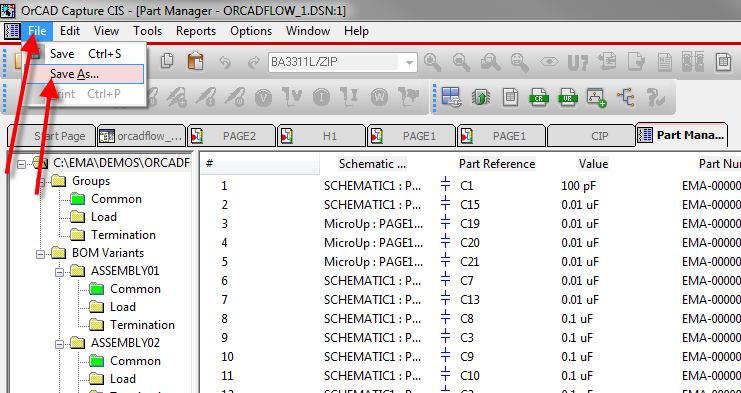Choose Save As... from the File menu
The image size is (741, 393).
coord(84,74)
